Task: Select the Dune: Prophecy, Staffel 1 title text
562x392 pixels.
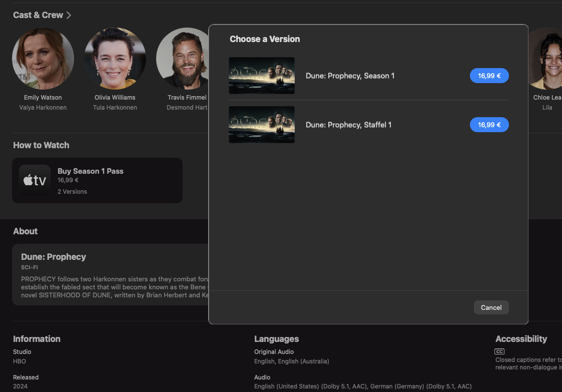Action: 348,125
